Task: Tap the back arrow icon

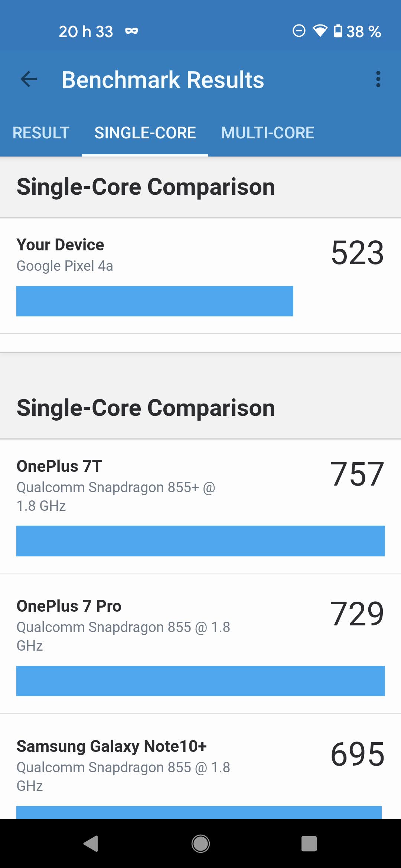Action: click(29, 79)
